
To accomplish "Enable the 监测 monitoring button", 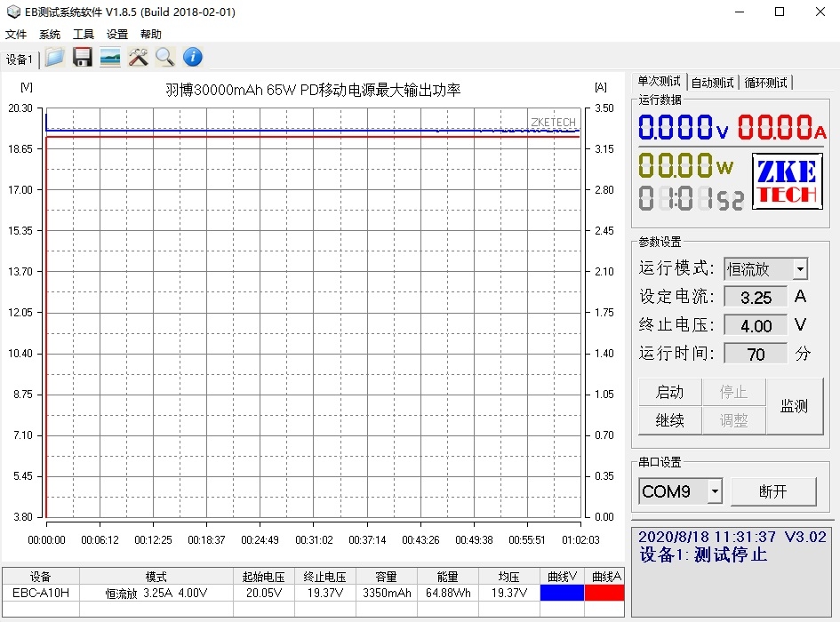I will (x=794, y=406).
